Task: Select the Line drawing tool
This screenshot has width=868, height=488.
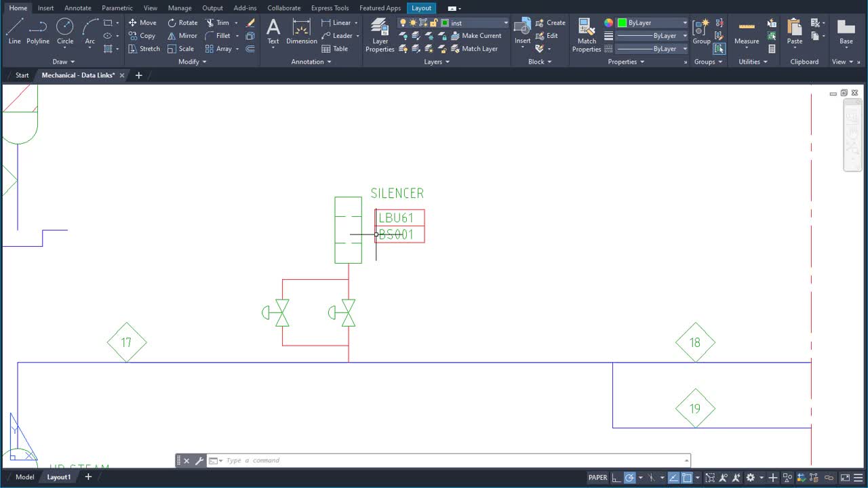Action: pos(14,31)
